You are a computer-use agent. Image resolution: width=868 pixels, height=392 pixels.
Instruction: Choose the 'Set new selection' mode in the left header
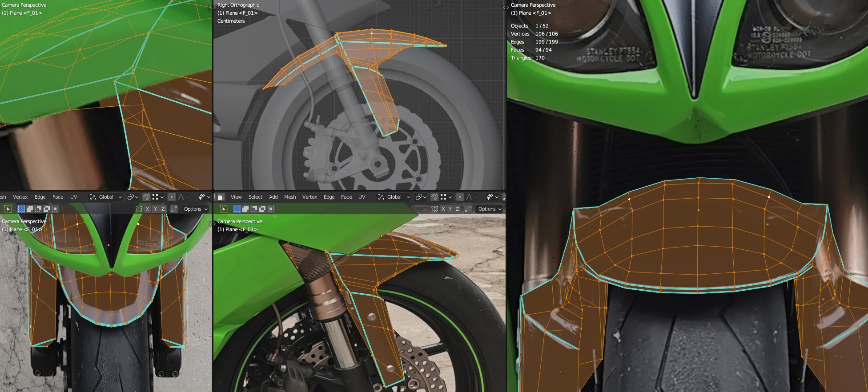21,208
